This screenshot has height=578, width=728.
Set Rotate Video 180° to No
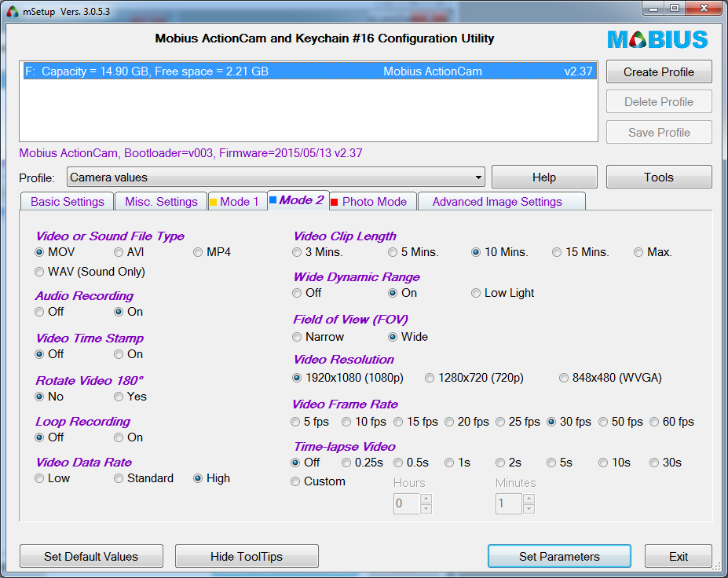(x=49, y=397)
